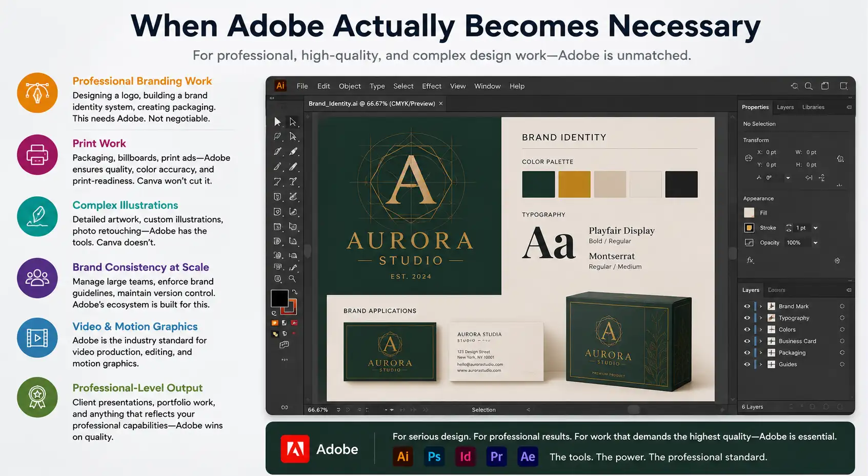This screenshot has width=868, height=476.
Task: Click the constrain proportions icon in Transform
Action: pyautogui.click(x=840, y=159)
